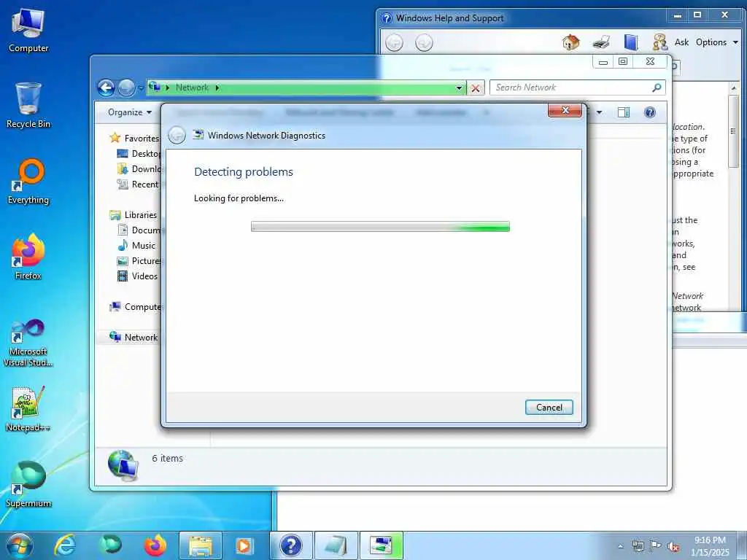Cancel the Windows Network Diagnostics scan
Viewport: 747px width, 560px height.
549,407
